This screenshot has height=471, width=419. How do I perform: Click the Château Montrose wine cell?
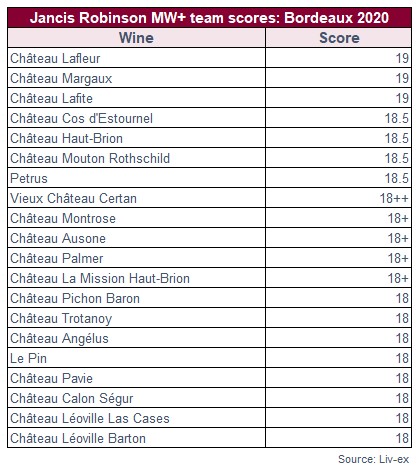(136, 218)
